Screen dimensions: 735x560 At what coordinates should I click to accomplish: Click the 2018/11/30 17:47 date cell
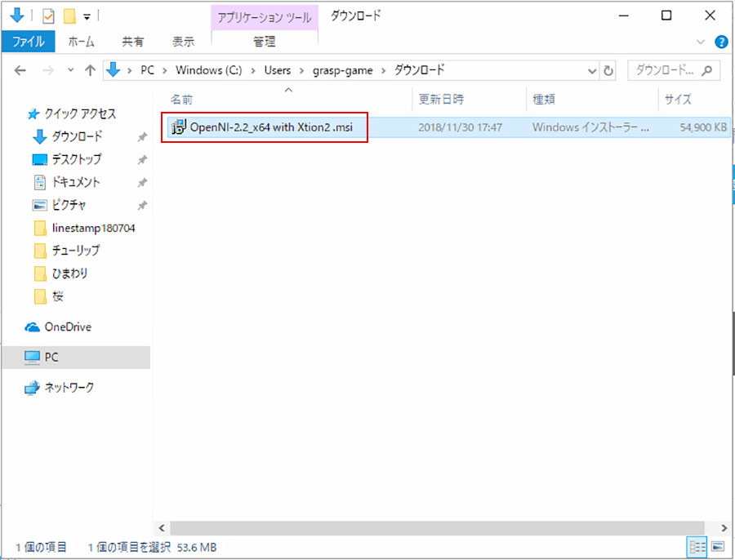[x=460, y=127]
